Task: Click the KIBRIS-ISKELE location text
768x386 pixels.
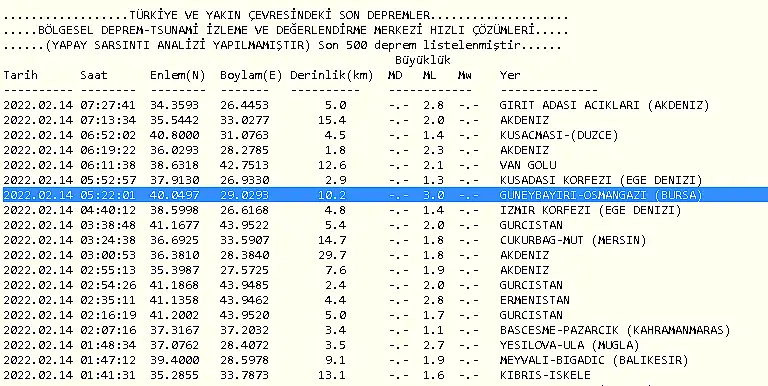Action: click(x=545, y=375)
